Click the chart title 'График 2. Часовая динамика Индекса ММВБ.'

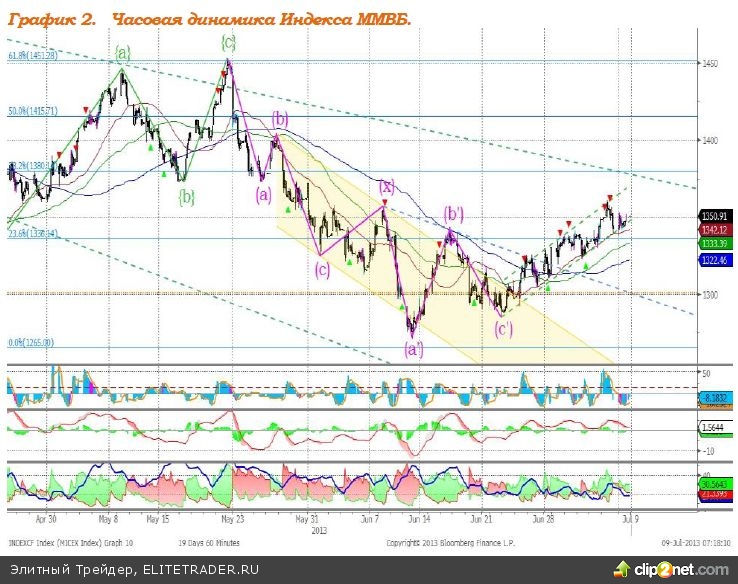210,20
